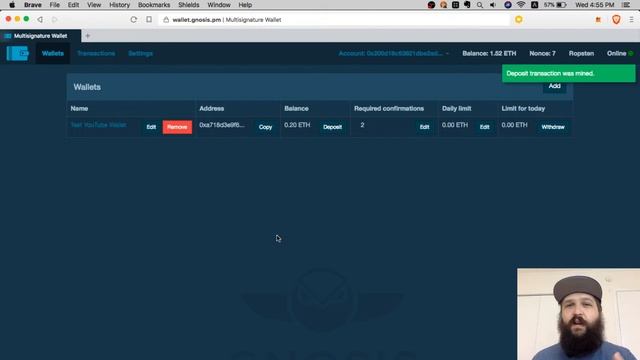Open the Evernote elephant menu bar icon
This screenshot has height=360, width=640.
click(467, 5)
